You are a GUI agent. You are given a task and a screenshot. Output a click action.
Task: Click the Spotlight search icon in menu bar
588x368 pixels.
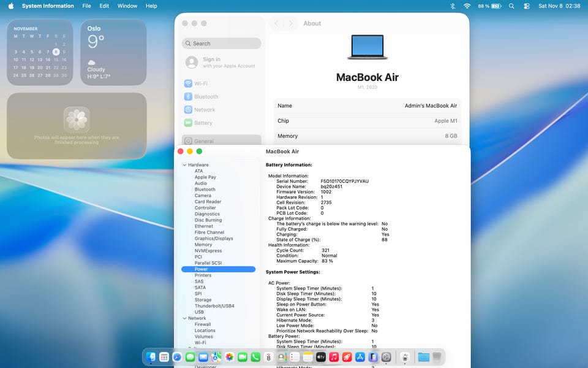[511, 6]
